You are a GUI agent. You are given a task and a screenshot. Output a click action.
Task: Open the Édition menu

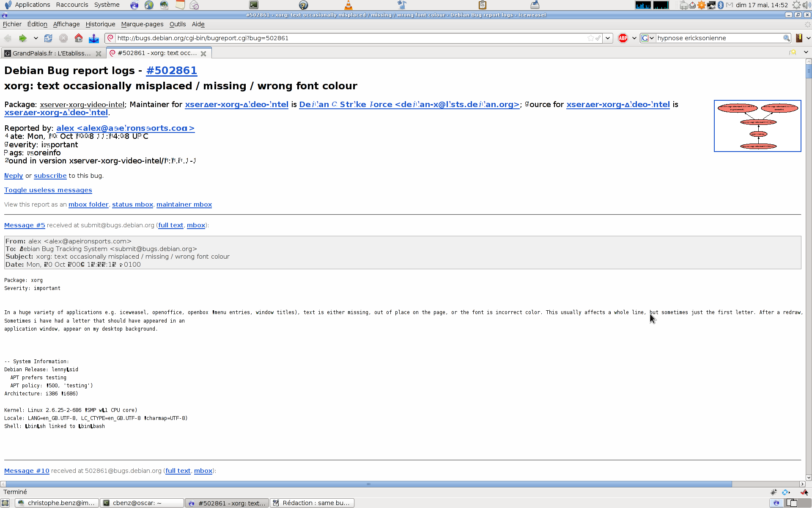37,24
